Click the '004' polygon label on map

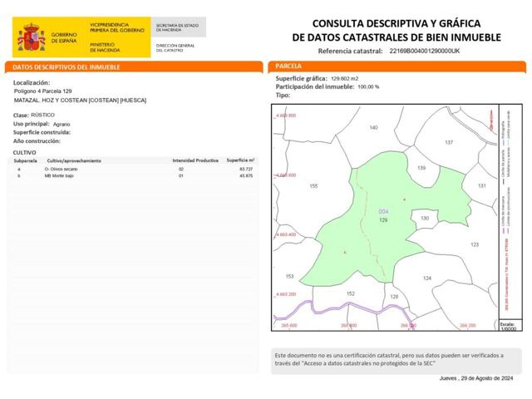coord(383,212)
